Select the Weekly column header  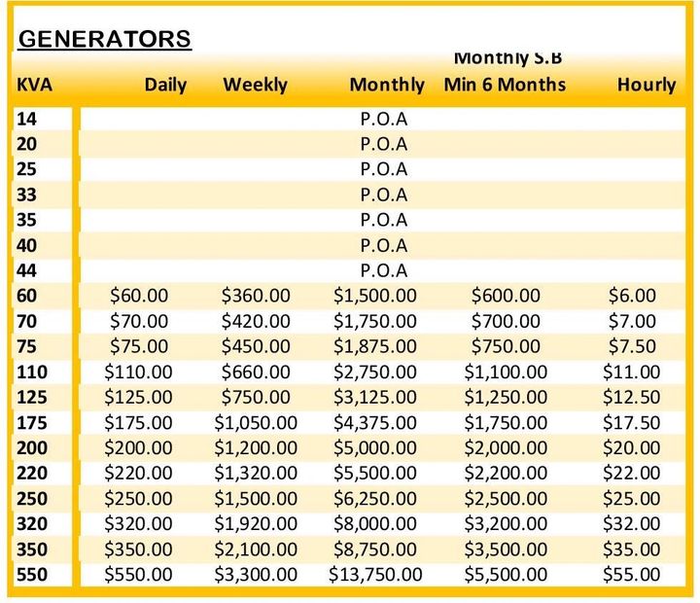(255, 85)
